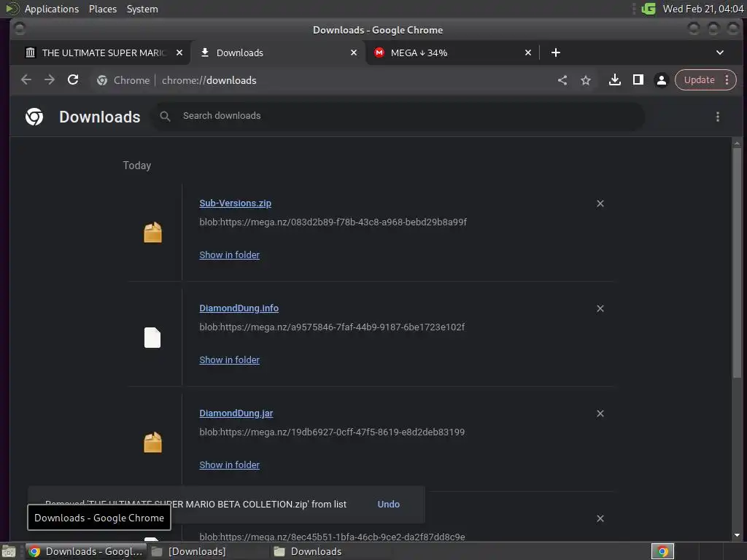
Task: Open the profile avatar menu
Action: click(x=661, y=80)
